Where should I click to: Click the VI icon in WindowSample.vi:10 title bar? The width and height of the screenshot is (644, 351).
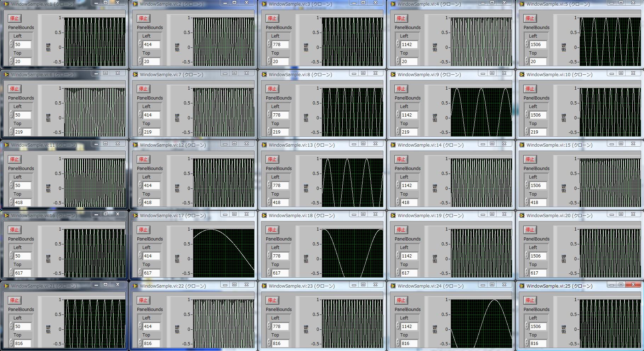point(522,74)
